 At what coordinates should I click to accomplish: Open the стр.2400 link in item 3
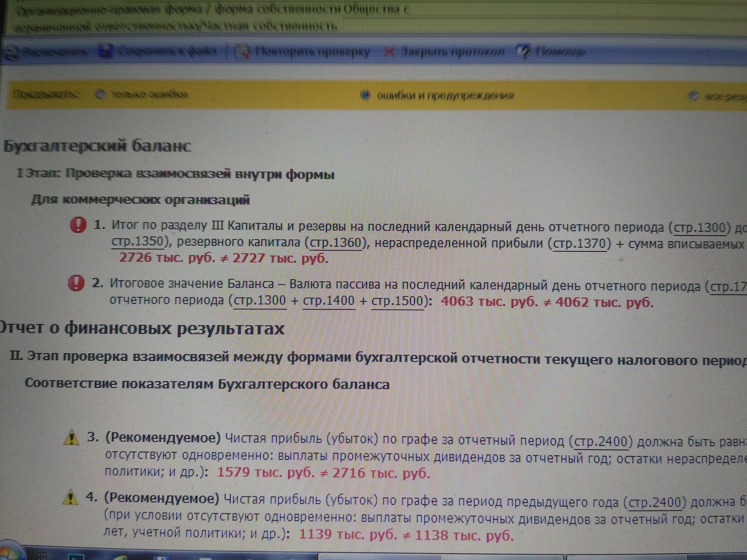pyautogui.click(x=601, y=442)
